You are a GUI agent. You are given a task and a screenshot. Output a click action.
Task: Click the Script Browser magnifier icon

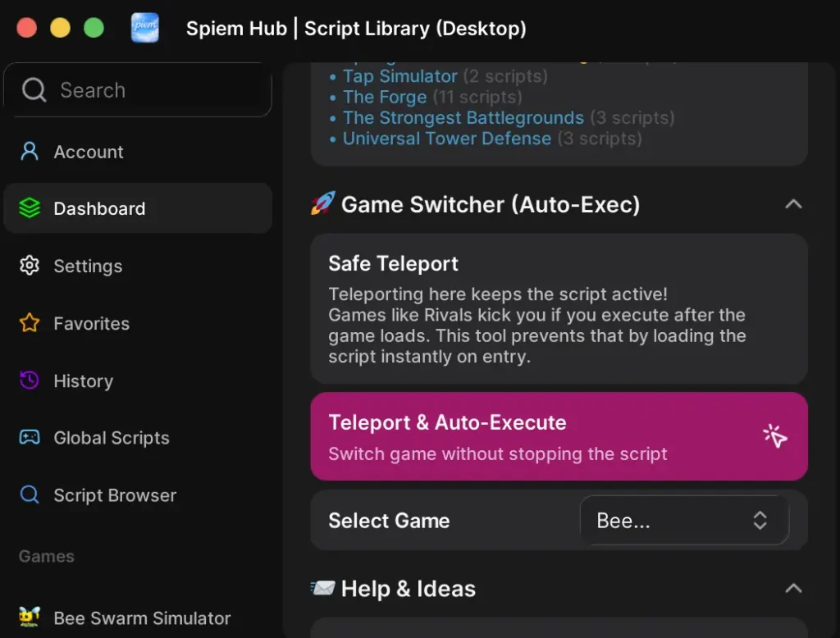point(30,494)
